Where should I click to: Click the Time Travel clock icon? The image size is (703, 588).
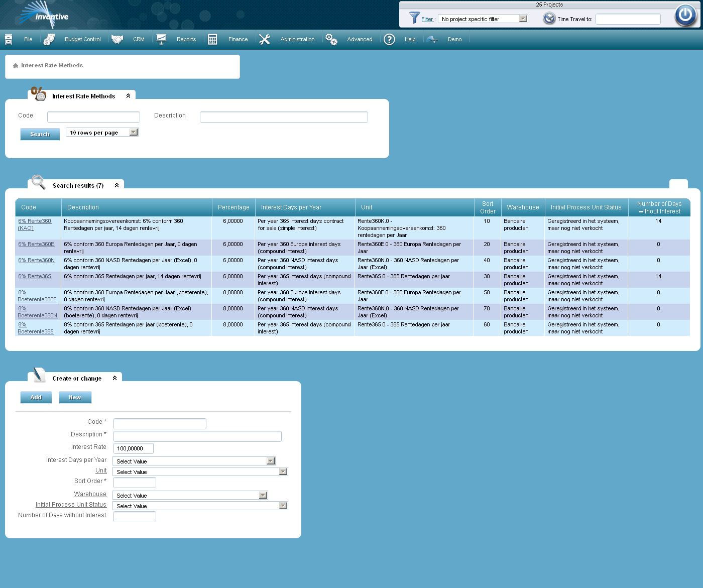click(x=549, y=19)
